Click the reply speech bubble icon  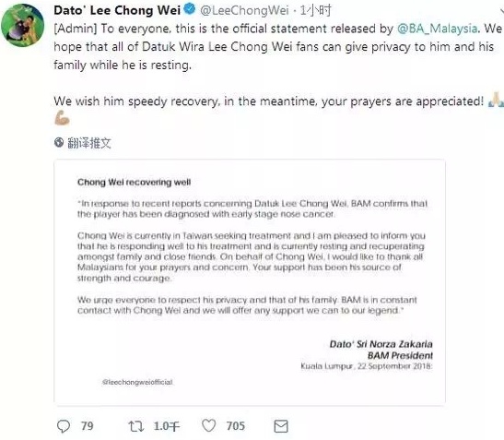coord(64,426)
